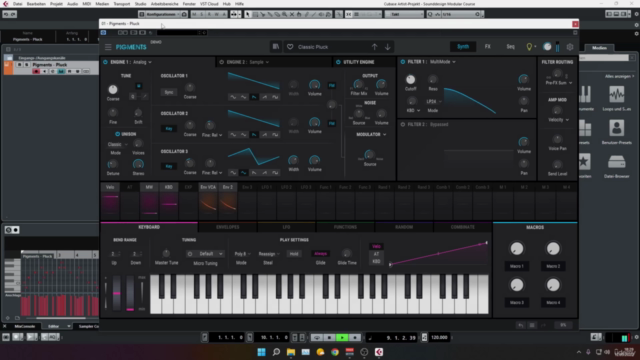
Task: Open Filter 1 MultiMode type dropdown
Action: point(443,62)
